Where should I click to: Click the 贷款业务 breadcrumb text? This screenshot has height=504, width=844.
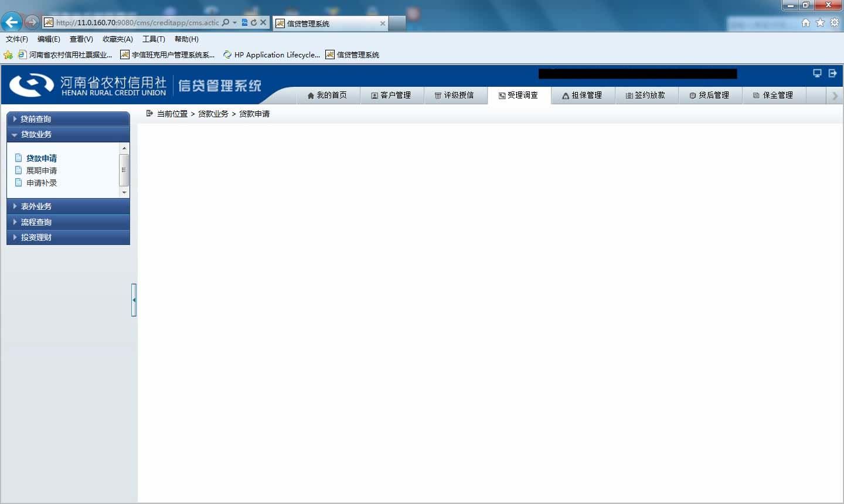point(213,114)
